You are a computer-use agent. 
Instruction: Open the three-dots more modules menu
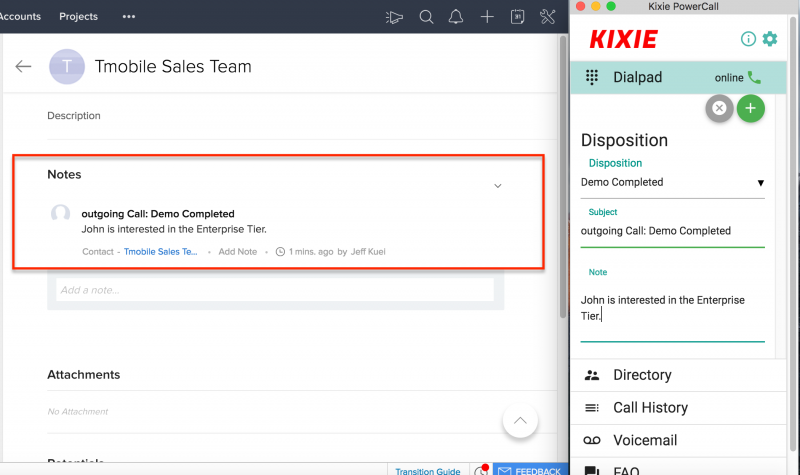tap(129, 17)
